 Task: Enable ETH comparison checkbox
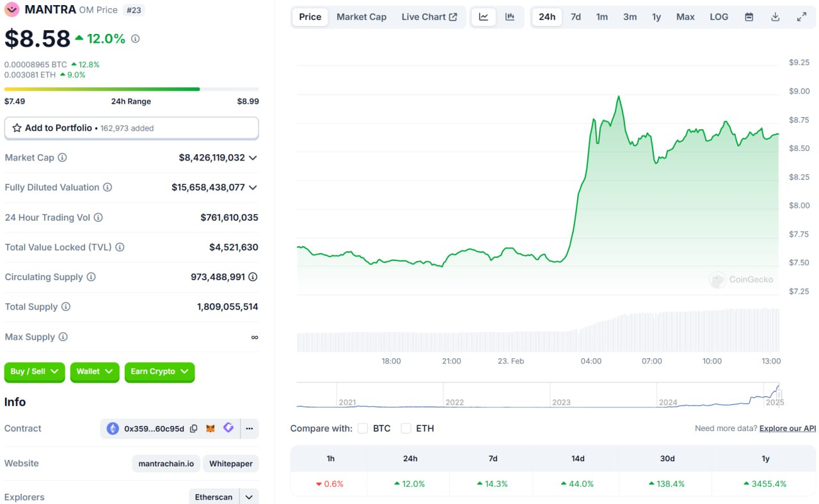coord(406,429)
